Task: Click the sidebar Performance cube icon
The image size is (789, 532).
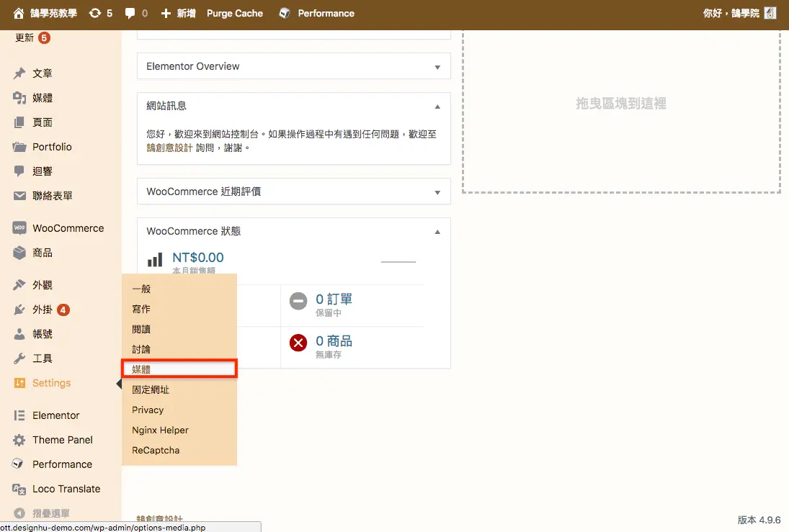Action: pyautogui.click(x=18, y=464)
